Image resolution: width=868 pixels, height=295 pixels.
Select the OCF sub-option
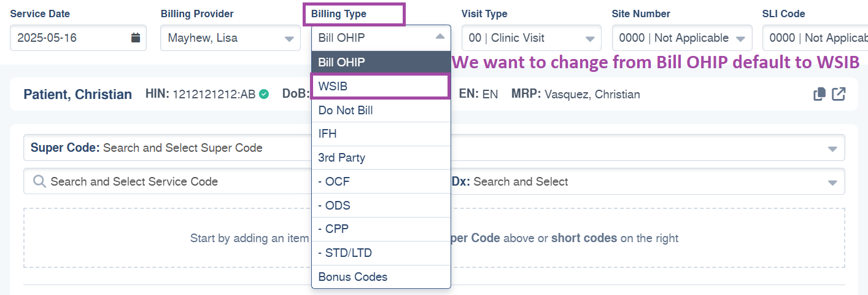coord(381,182)
